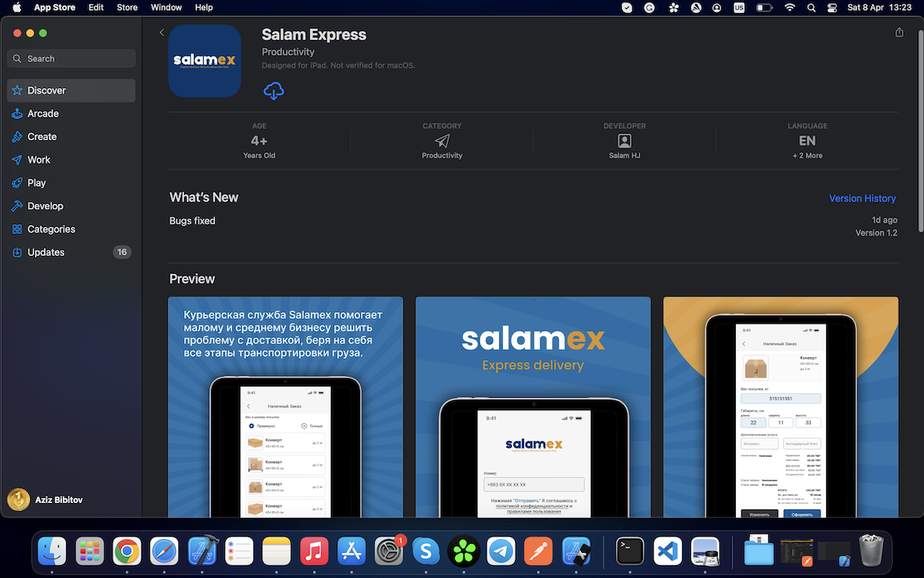The image size is (924, 578).
Task: Select the Productivity subtitle under app title
Action: [x=288, y=52]
